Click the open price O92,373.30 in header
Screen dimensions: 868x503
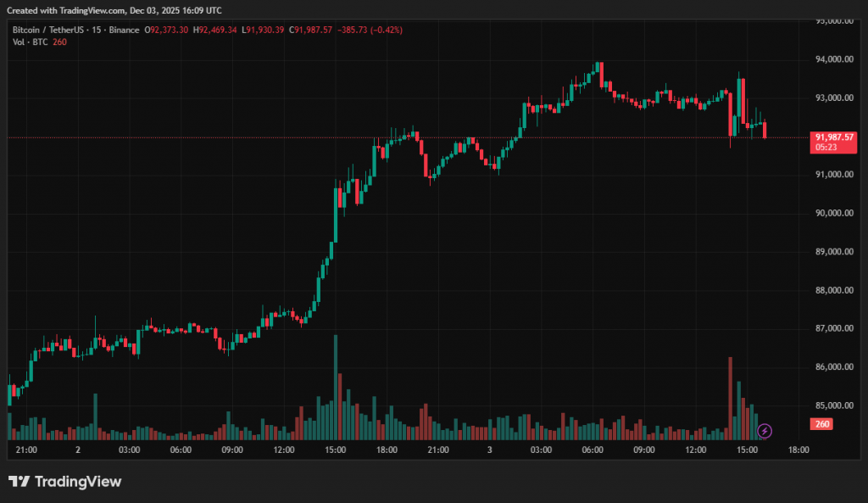(166, 30)
